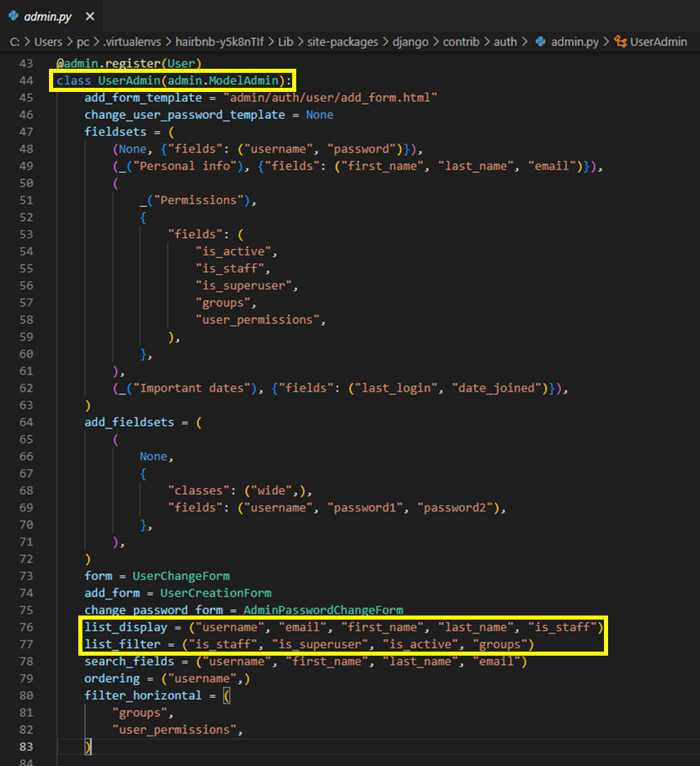Click the Python icon in the breadcrumb
The image size is (700, 766).
coord(540,42)
